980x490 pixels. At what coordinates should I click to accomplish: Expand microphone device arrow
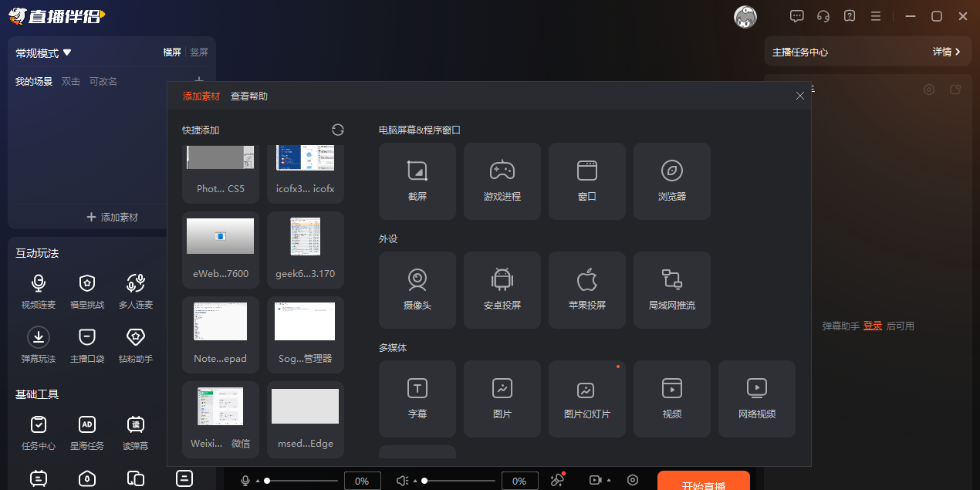click(x=258, y=482)
